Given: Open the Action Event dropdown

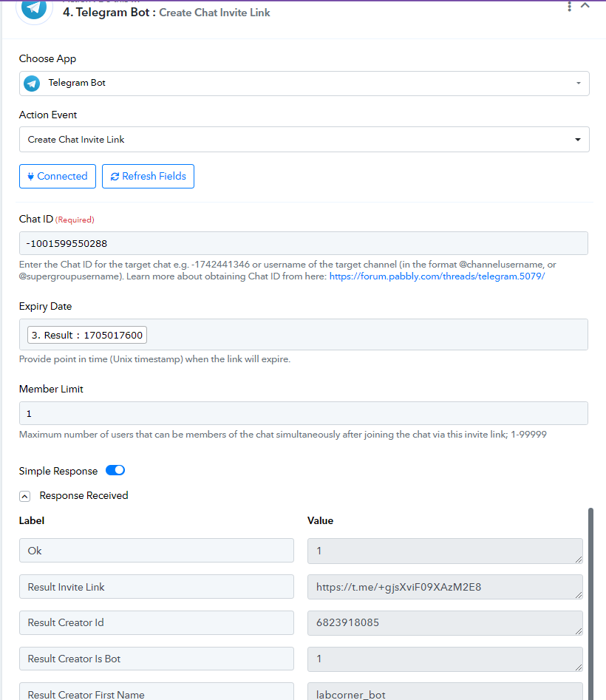Looking at the screenshot, I should click(x=304, y=139).
